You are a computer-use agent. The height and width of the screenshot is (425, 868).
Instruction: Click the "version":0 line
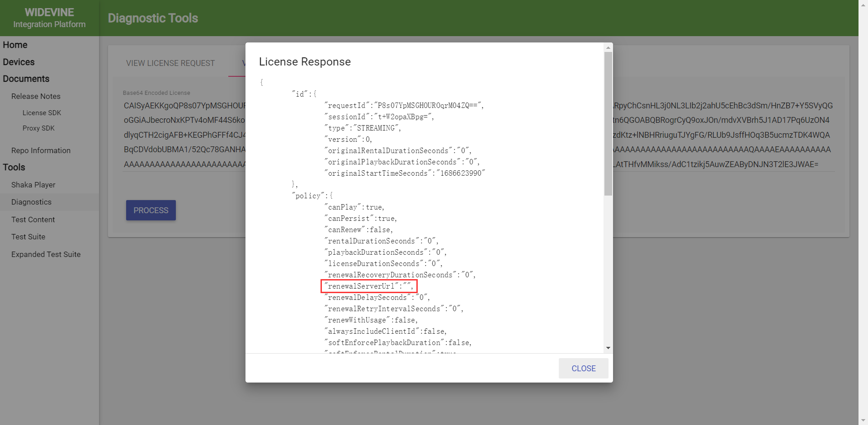pos(348,140)
